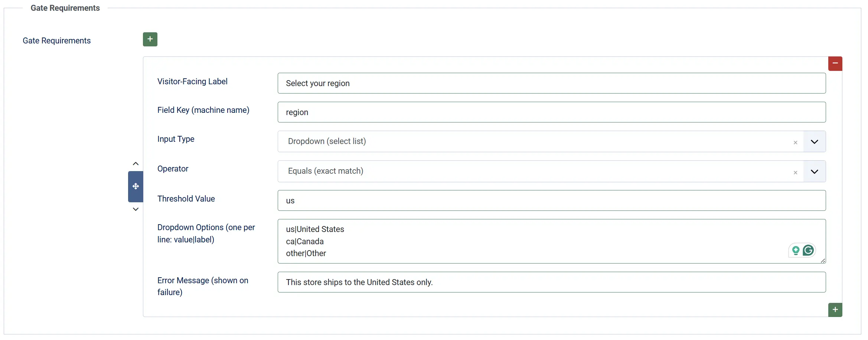Viewport: 868px width, 340px height.
Task: Move requirement up with the up chevron
Action: coord(136,164)
